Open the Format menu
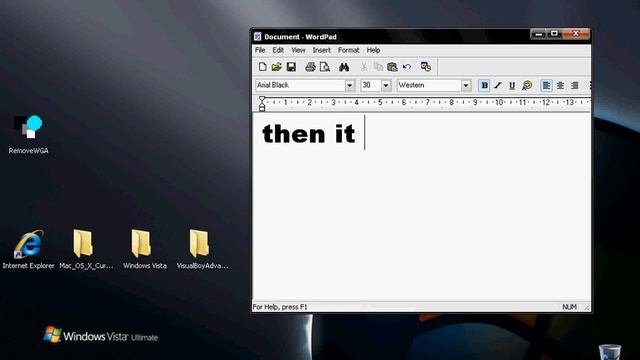640x360 pixels. click(x=349, y=50)
